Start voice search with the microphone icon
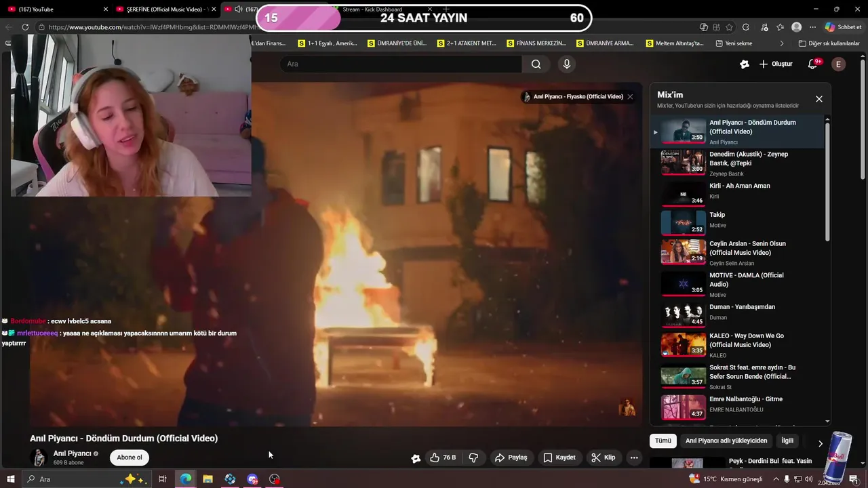868x488 pixels. click(x=567, y=64)
